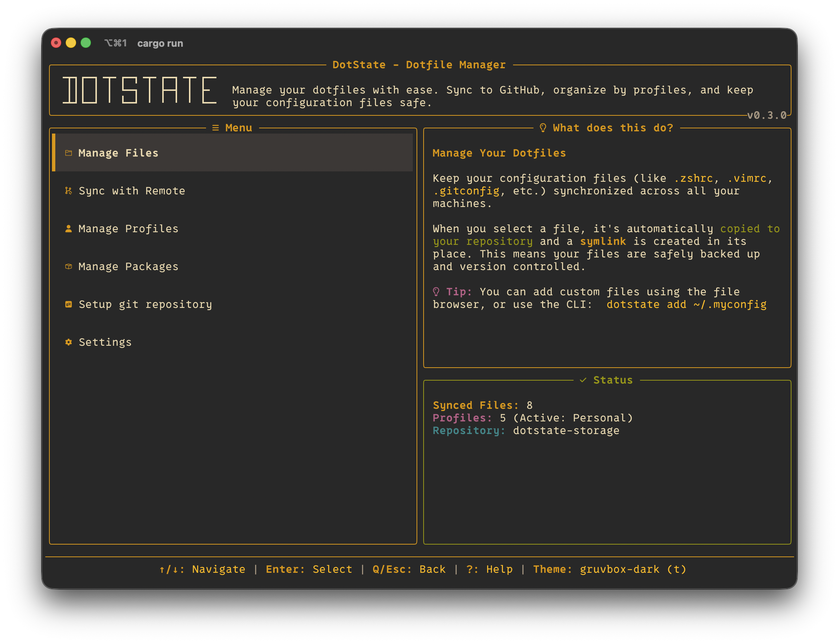Viewport: 839px width, 644px height.
Task: Click the person icon for Manage Profiles
Action: pyautogui.click(x=68, y=229)
